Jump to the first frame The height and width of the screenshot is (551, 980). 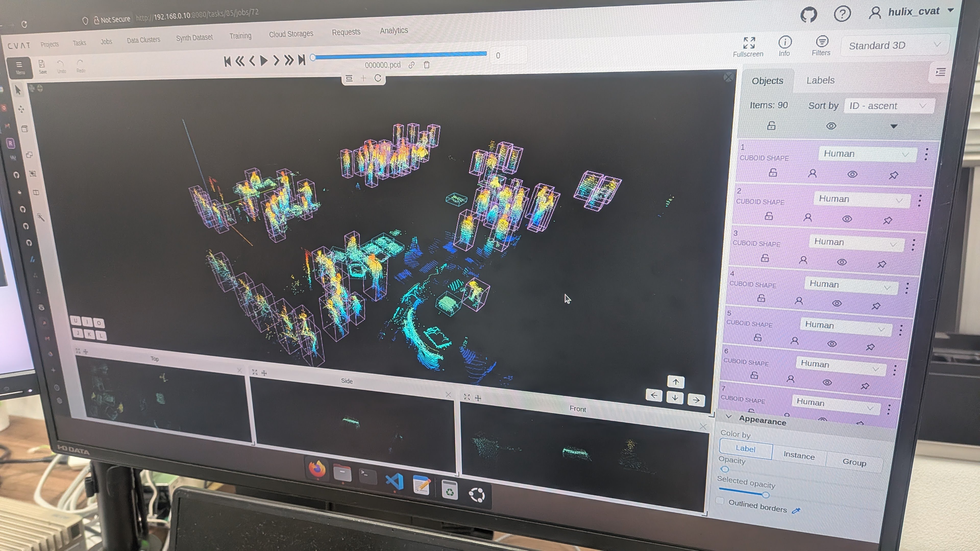pos(227,61)
